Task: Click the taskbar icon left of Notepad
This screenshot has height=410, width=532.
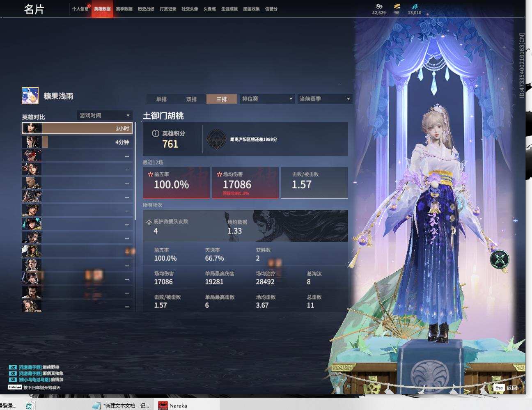Action: click(30, 405)
